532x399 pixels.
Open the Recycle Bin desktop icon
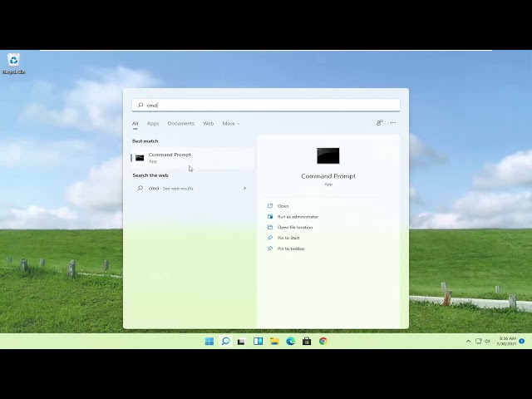13,63
